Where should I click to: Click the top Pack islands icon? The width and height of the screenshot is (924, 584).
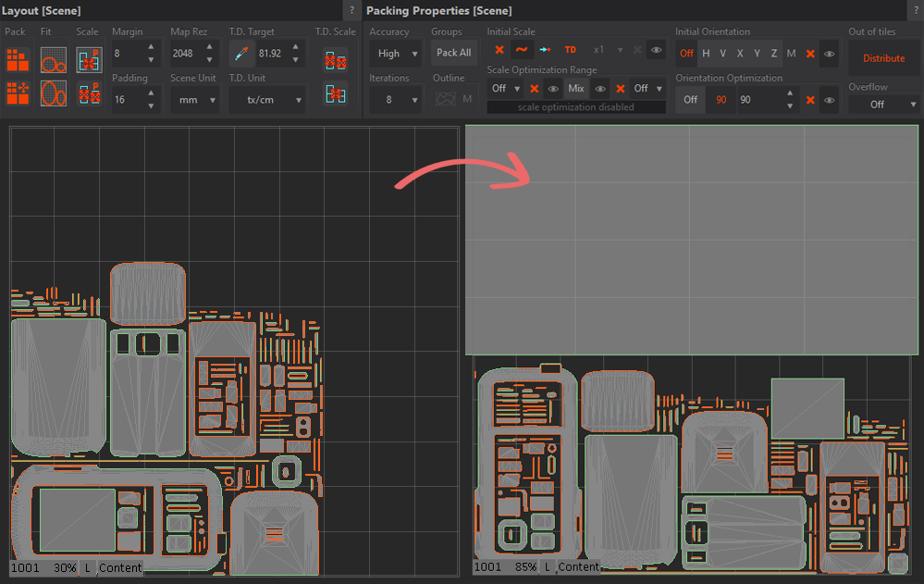17,59
